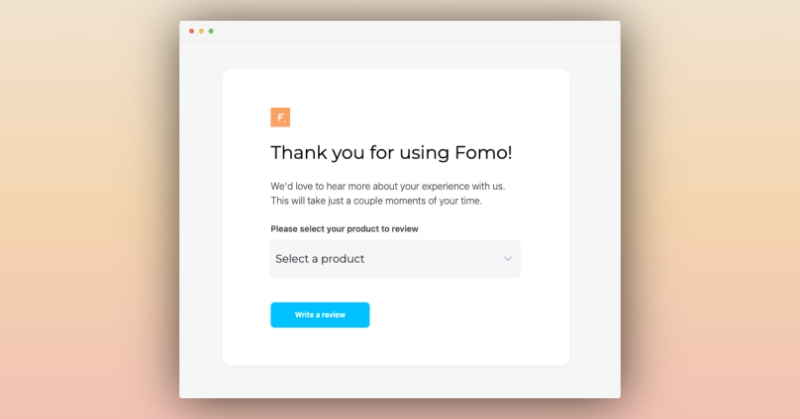
Task: Click the 'Please select your product to review' label
Action: (344, 229)
